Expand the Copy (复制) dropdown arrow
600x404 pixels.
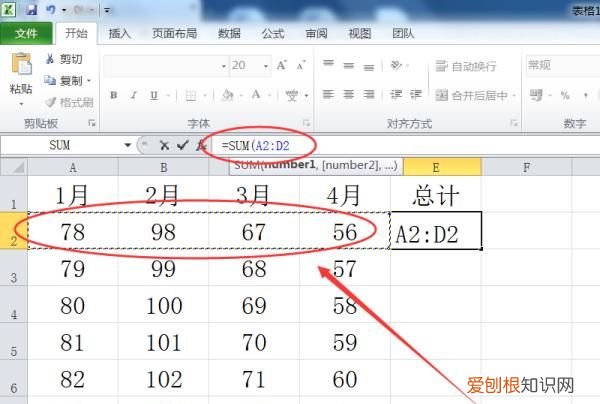(x=89, y=81)
